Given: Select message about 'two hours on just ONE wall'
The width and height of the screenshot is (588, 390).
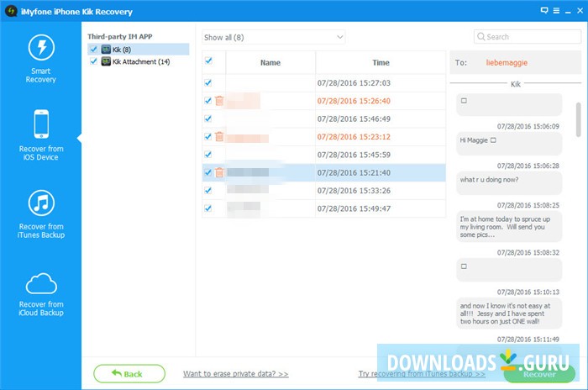Looking at the screenshot, I should pos(509,314).
